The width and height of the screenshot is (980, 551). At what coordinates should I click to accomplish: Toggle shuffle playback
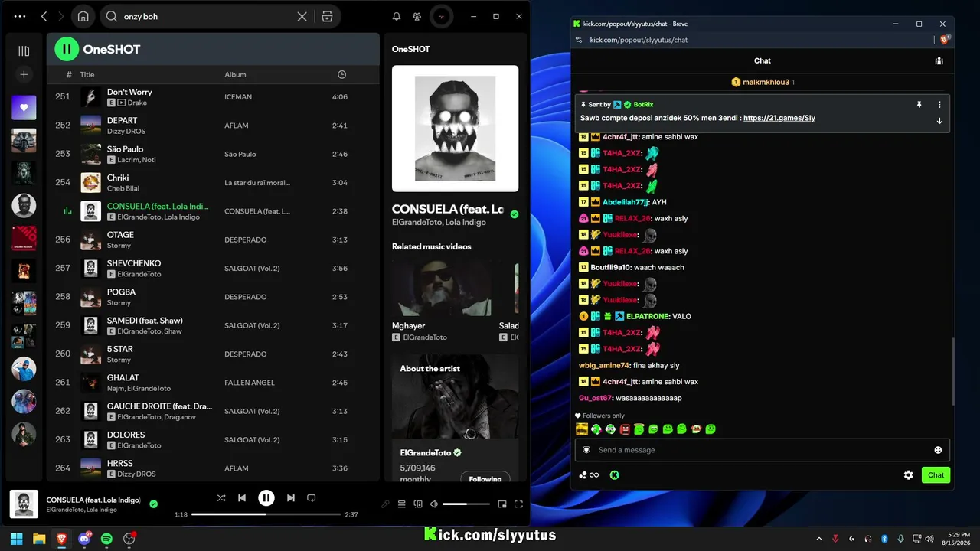pos(221,498)
